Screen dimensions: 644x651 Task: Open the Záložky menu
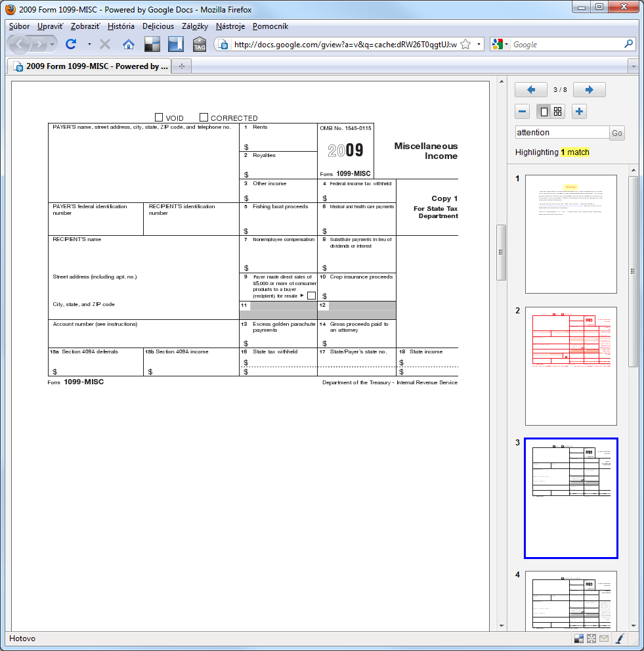195,26
